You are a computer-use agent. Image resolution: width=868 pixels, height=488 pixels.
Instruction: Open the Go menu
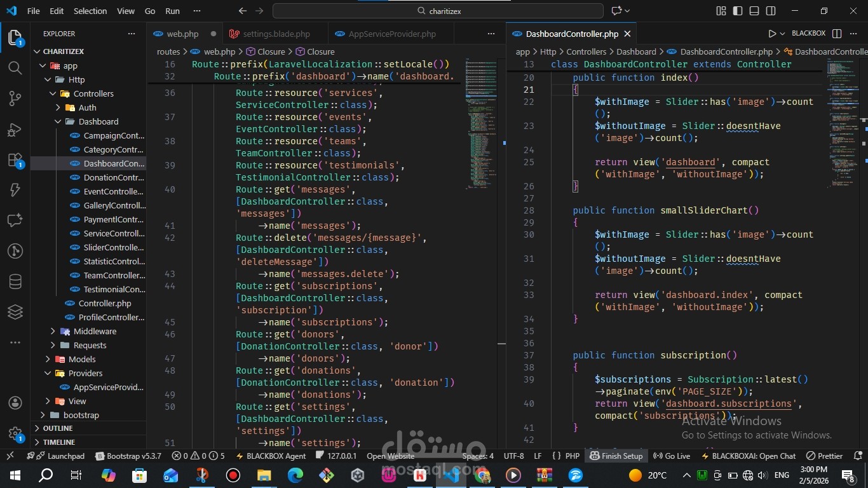pos(150,11)
